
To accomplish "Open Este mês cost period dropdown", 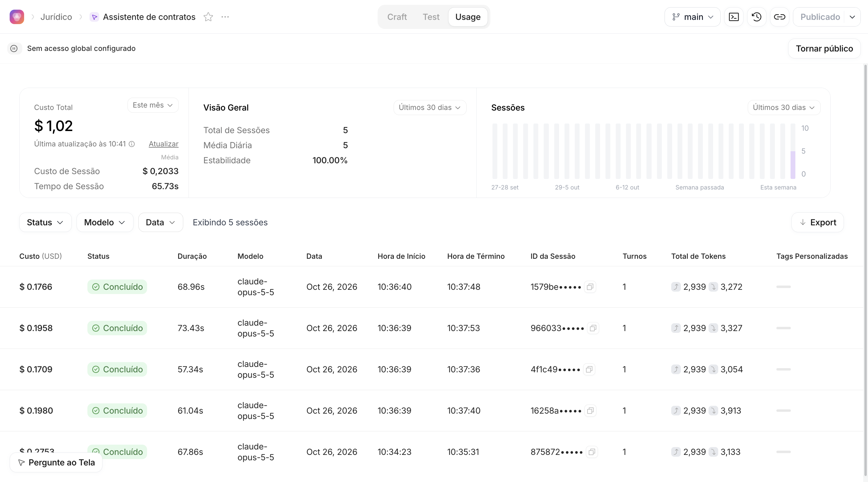I will 153,105.
